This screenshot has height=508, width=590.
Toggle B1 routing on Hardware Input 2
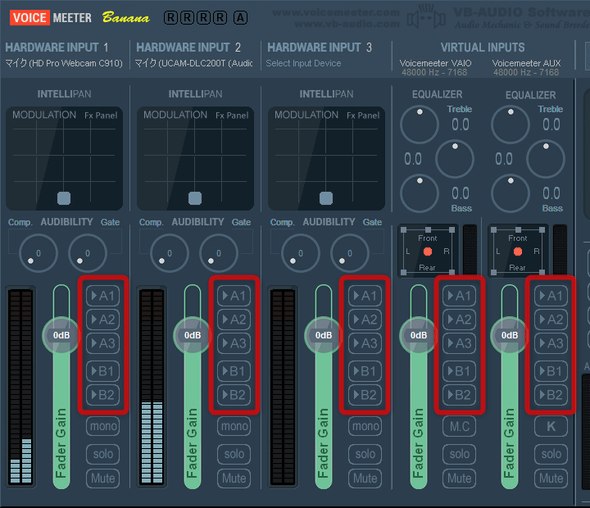[x=234, y=371]
